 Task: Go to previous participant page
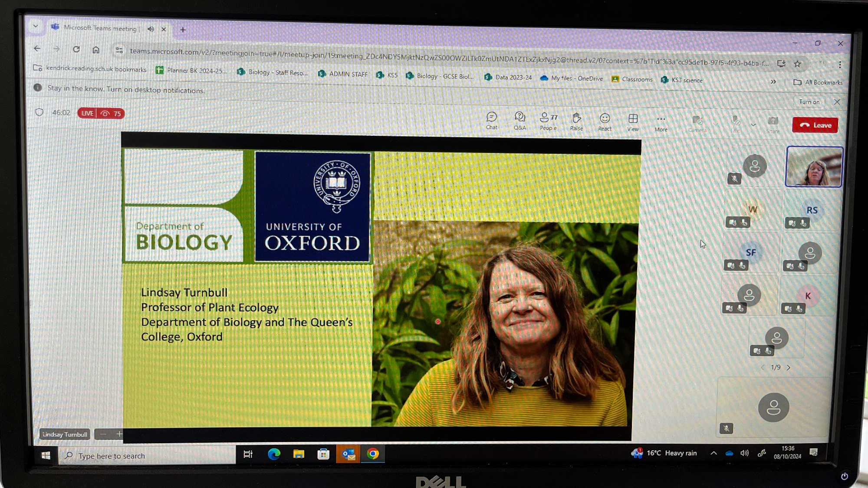[x=763, y=367]
